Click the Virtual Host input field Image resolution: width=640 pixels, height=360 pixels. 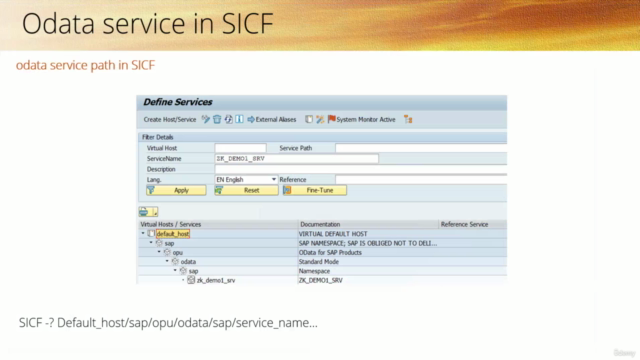coord(240,148)
